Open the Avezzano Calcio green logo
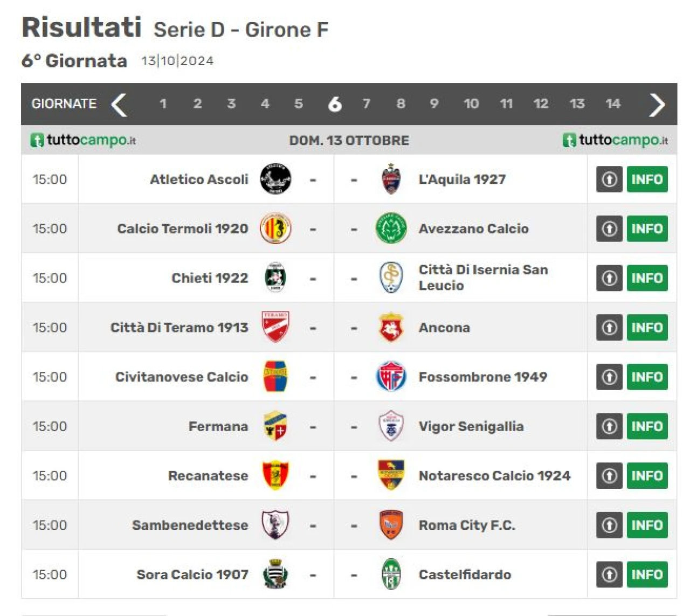 [x=391, y=229]
